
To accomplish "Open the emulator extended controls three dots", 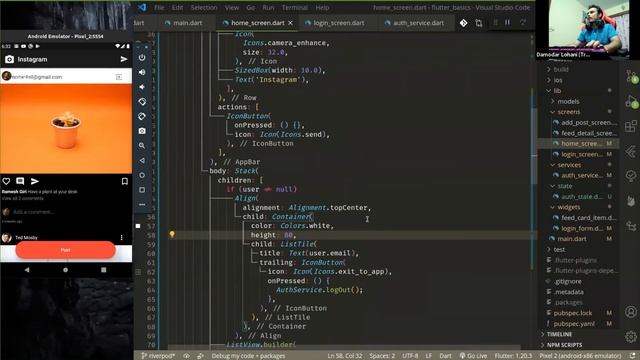I will [142, 204].
